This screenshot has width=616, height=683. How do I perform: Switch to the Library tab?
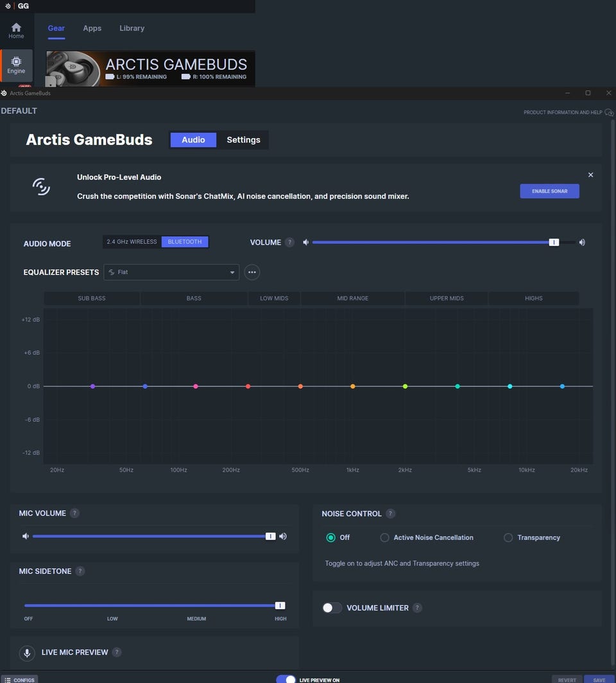[132, 28]
